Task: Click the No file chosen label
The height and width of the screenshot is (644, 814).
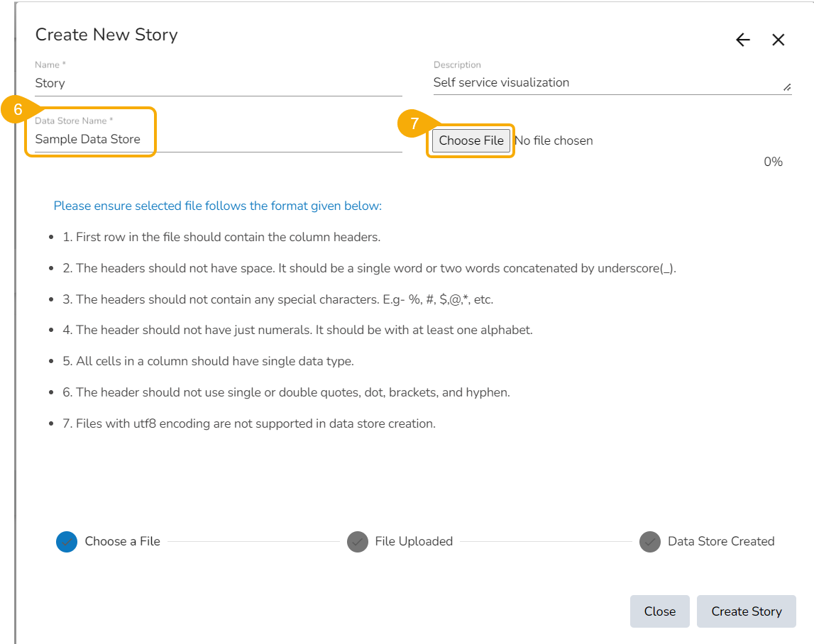Action: pyautogui.click(x=553, y=140)
